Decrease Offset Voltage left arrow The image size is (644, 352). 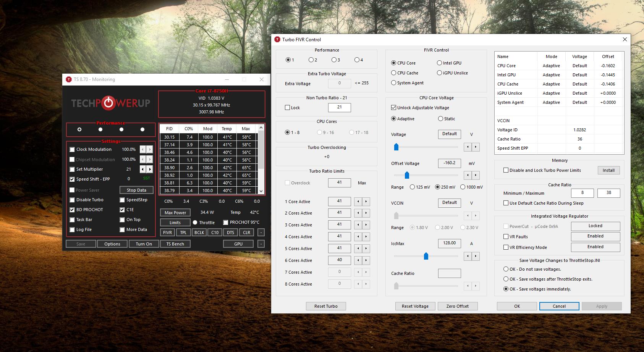(468, 175)
